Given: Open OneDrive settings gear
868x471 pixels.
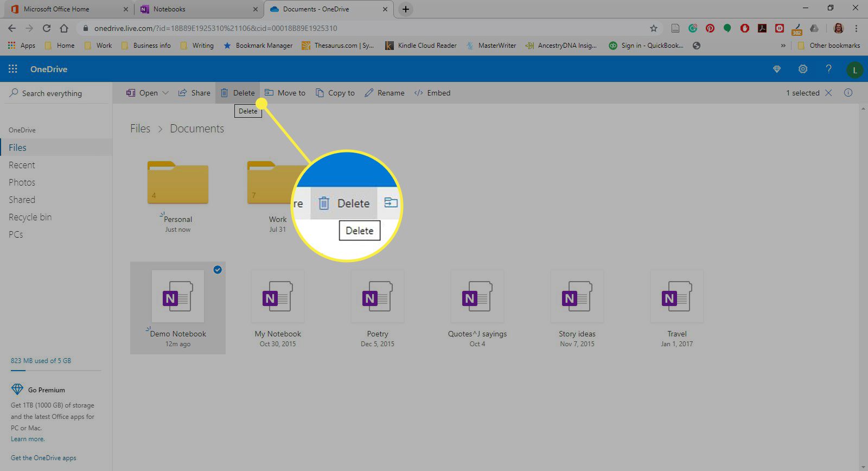Looking at the screenshot, I should pos(803,69).
